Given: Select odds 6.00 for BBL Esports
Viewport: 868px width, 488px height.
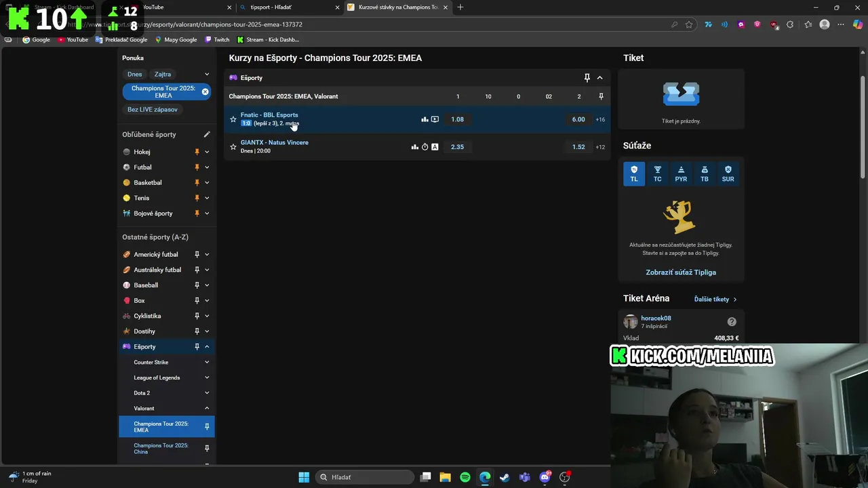Looking at the screenshot, I should [x=578, y=119].
